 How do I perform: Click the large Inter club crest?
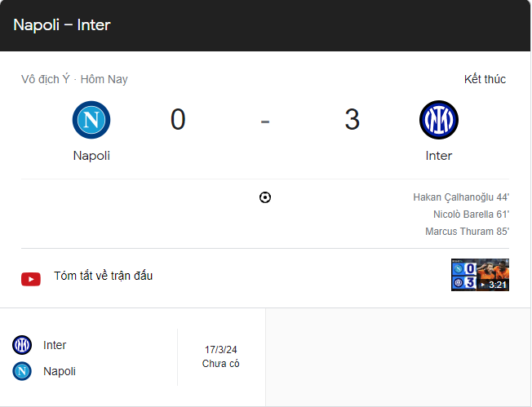tap(439, 120)
